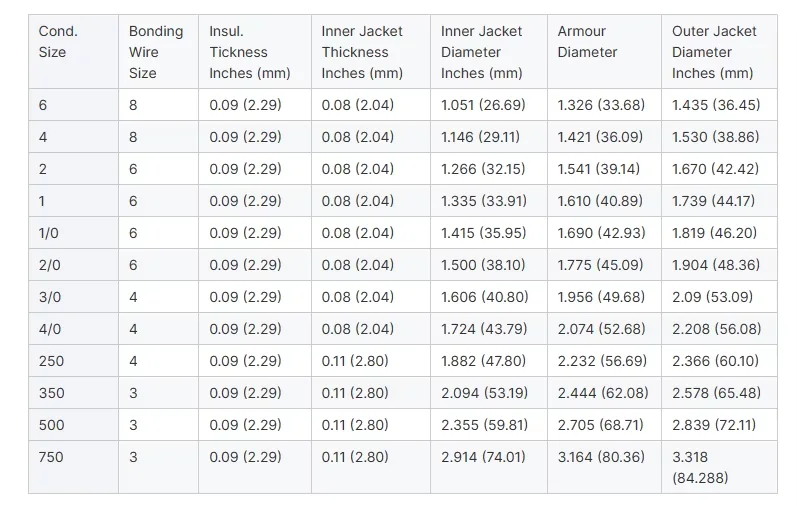797x506 pixels.
Task: Select armour diameter 3.164 (80.36)
Action: (601, 457)
